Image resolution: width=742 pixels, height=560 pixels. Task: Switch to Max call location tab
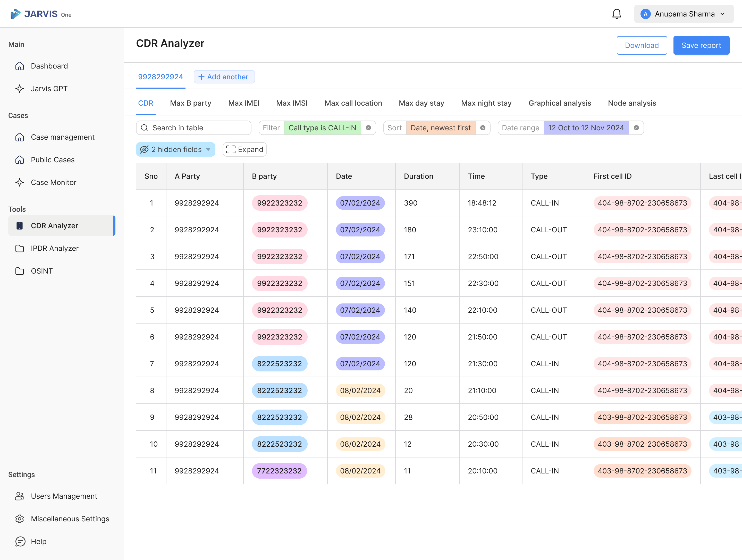[353, 103]
